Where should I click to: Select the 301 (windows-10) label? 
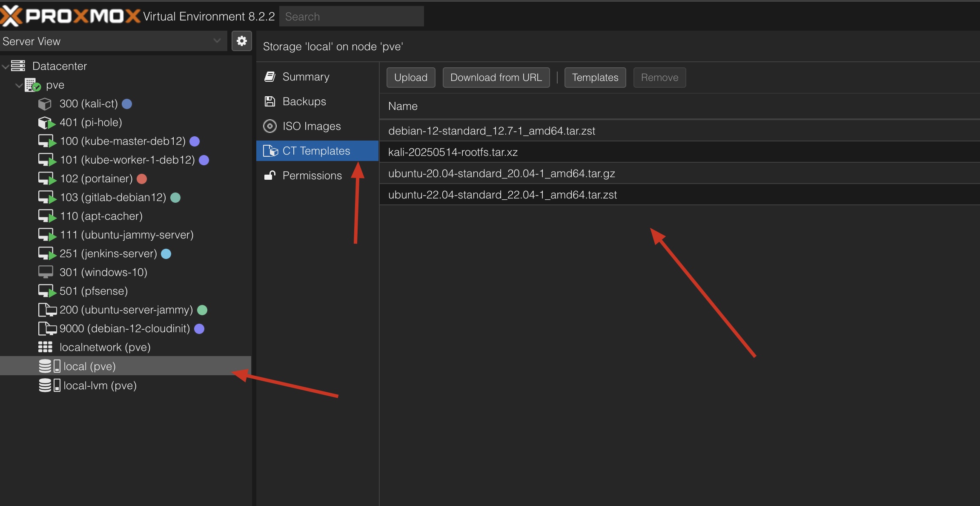pyautogui.click(x=103, y=273)
